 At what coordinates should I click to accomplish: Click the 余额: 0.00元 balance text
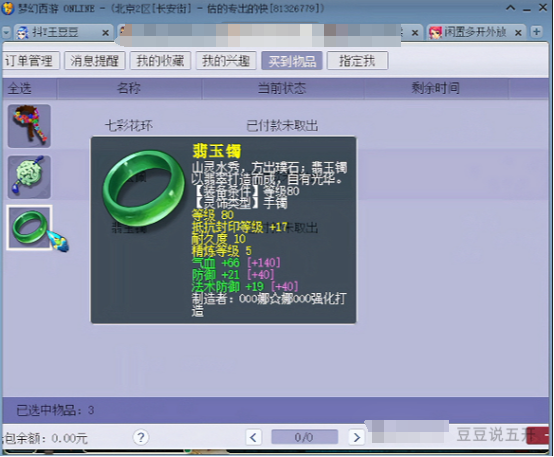pos(45,438)
